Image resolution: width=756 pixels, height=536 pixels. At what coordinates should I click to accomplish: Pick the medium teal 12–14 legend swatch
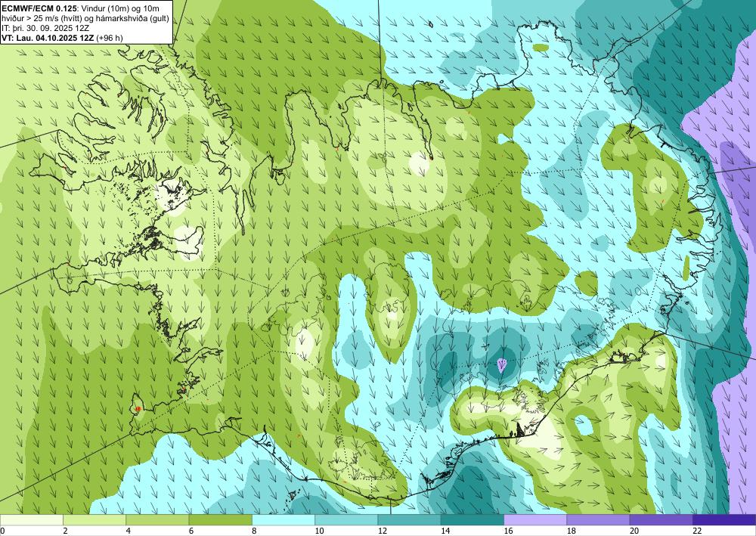(409, 520)
